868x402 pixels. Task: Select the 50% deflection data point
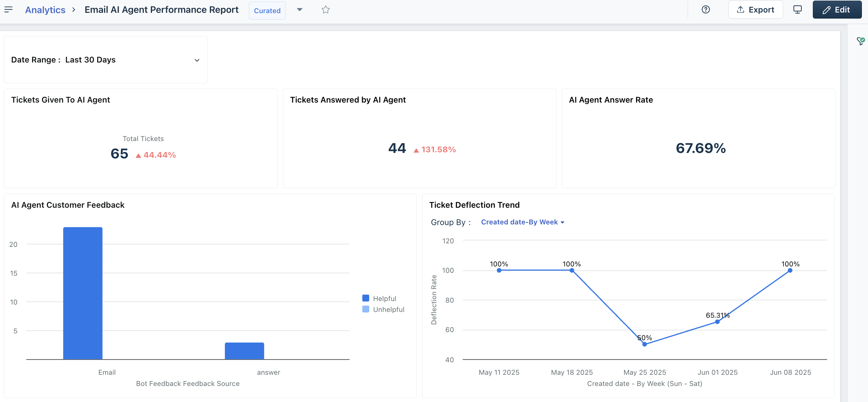(x=644, y=344)
